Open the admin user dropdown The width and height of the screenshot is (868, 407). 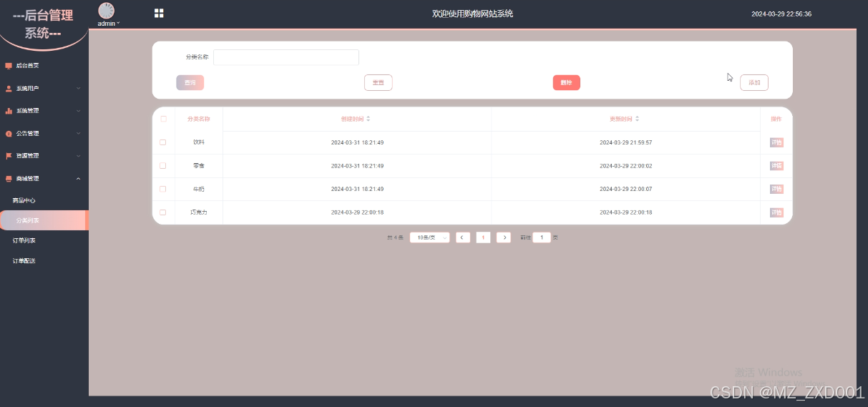click(108, 24)
